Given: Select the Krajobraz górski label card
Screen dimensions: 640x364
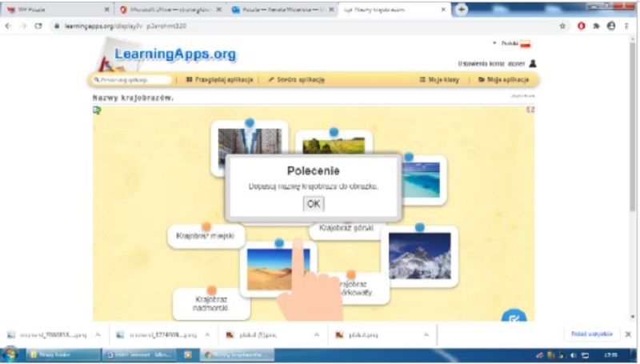Looking at the screenshot, I should 346,230.
